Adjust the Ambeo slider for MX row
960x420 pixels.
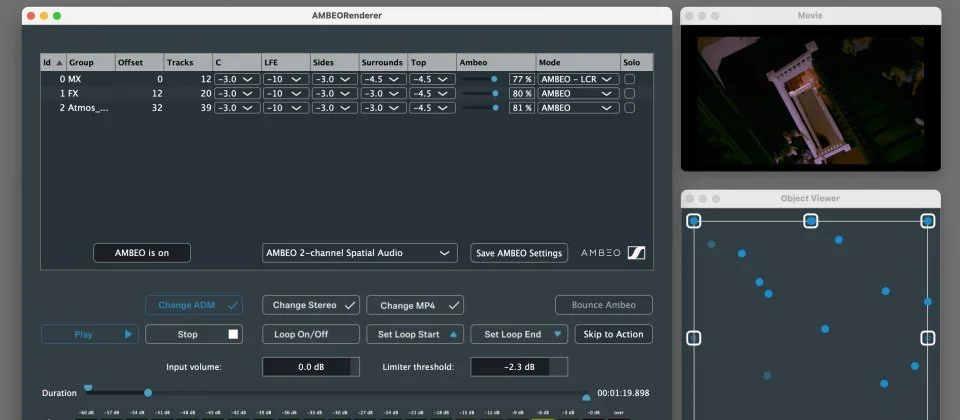coord(493,78)
